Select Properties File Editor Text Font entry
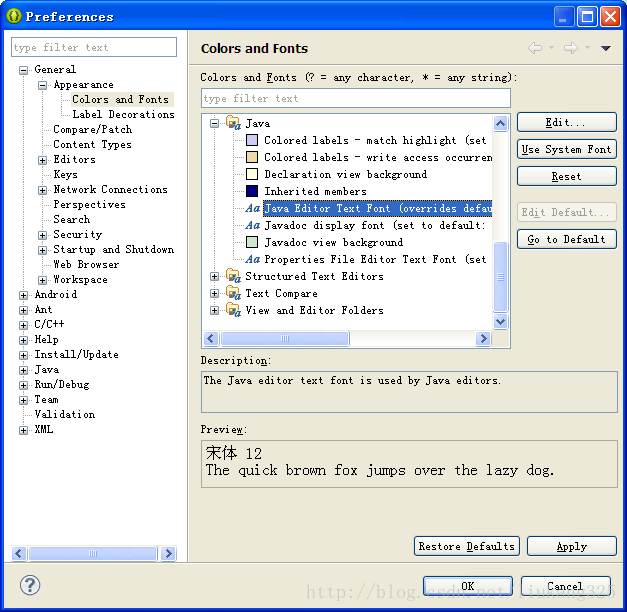The width and height of the screenshot is (627, 612). click(x=375, y=259)
